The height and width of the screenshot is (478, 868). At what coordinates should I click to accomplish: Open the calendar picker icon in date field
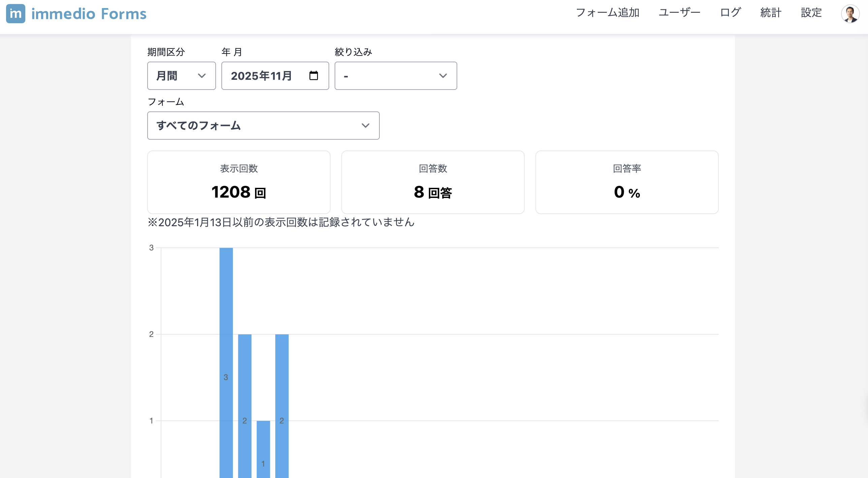point(313,76)
